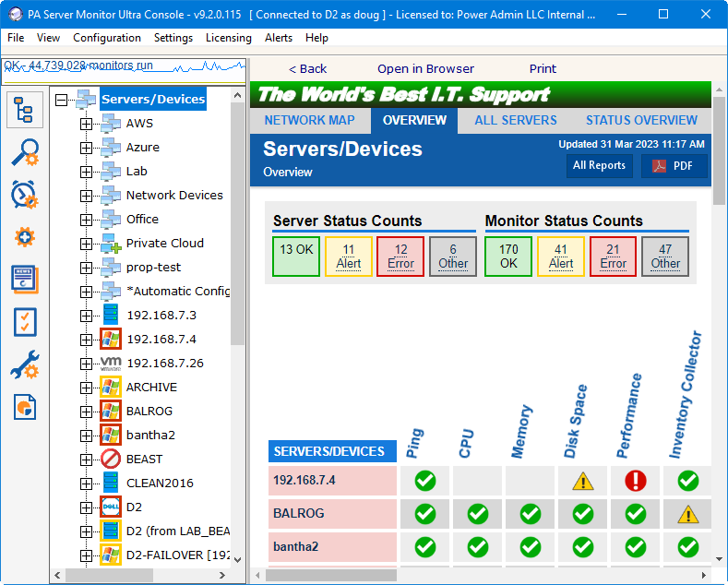This screenshot has height=585, width=728.
Task: Click the alarm clock with gear sidebar icon
Action: pos(24,195)
